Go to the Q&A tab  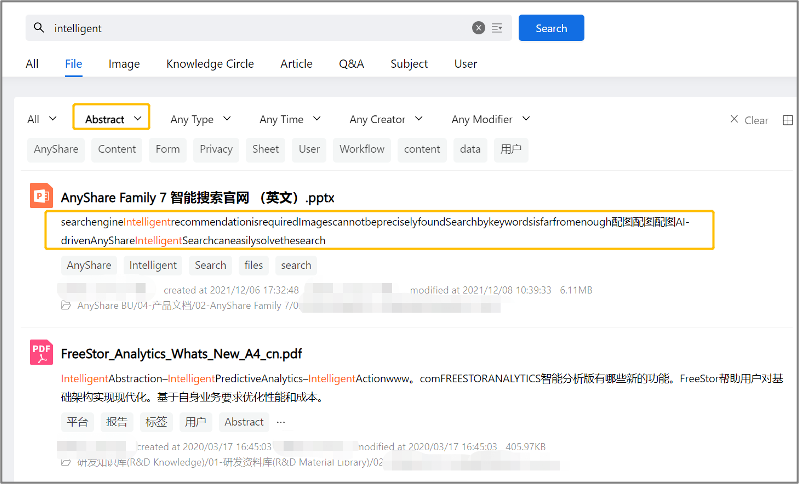[351, 64]
